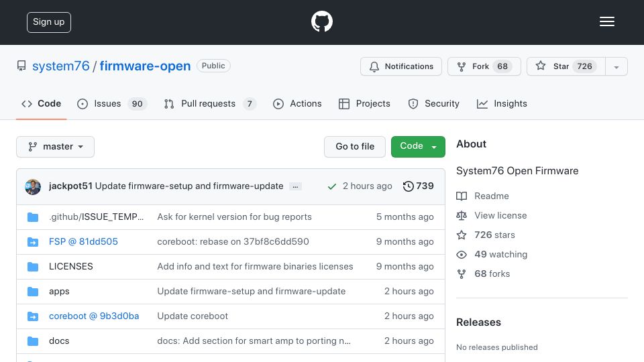Image resolution: width=644 pixels, height=362 pixels.
Task: Click the bell icon in Notifications
Action: (374, 66)
